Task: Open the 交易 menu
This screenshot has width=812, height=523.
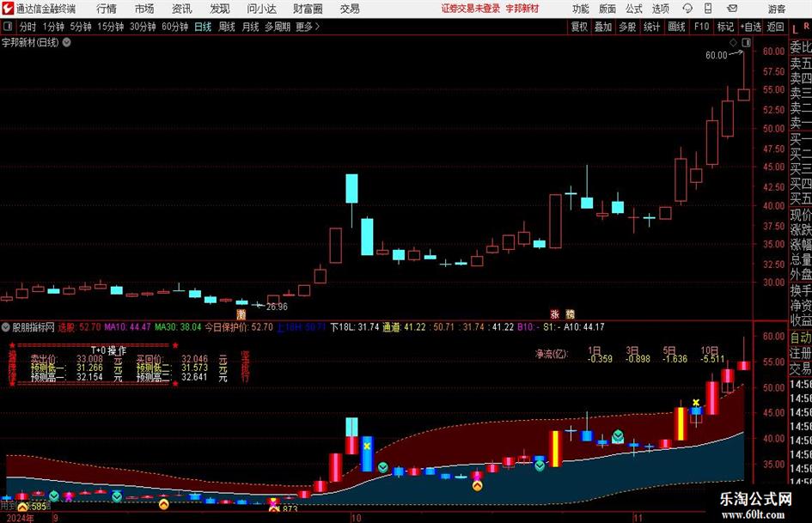Action: pos(350,9)
